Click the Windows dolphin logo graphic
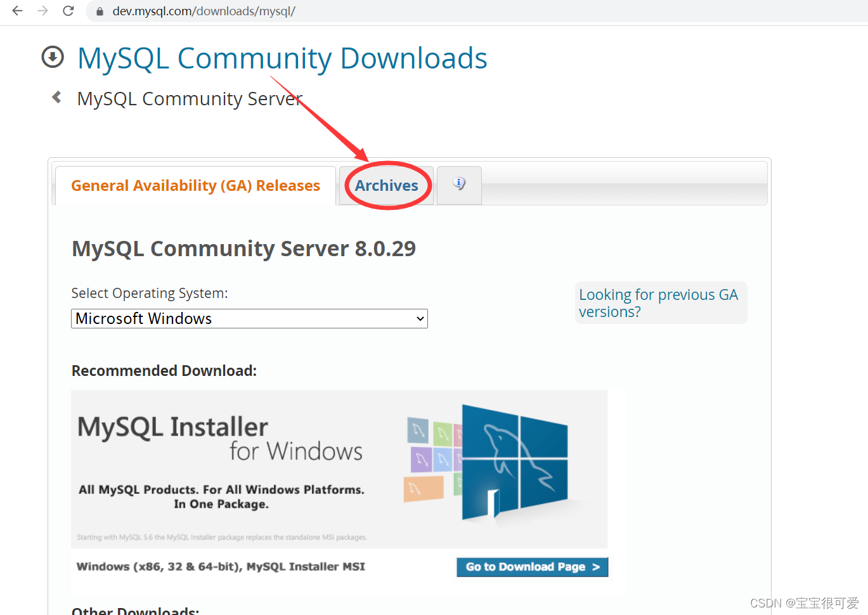868x615 pixels. coord(514,463)
